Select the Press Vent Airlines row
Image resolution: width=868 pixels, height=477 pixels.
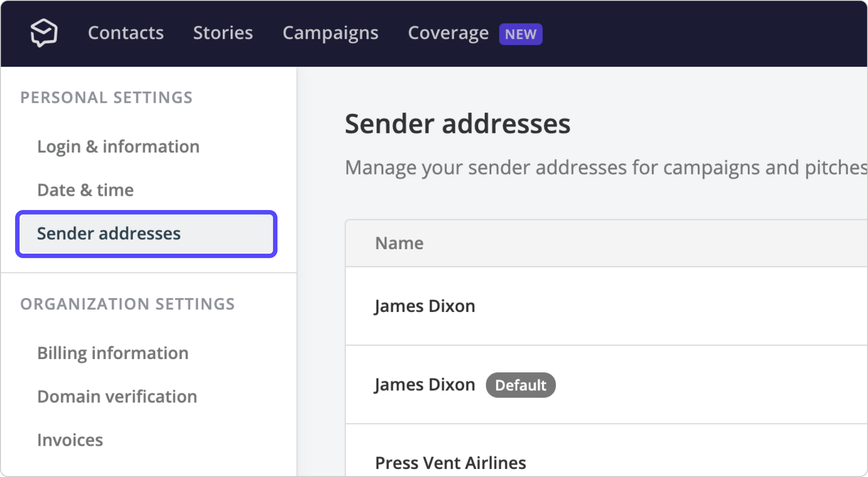coord(607,451)
